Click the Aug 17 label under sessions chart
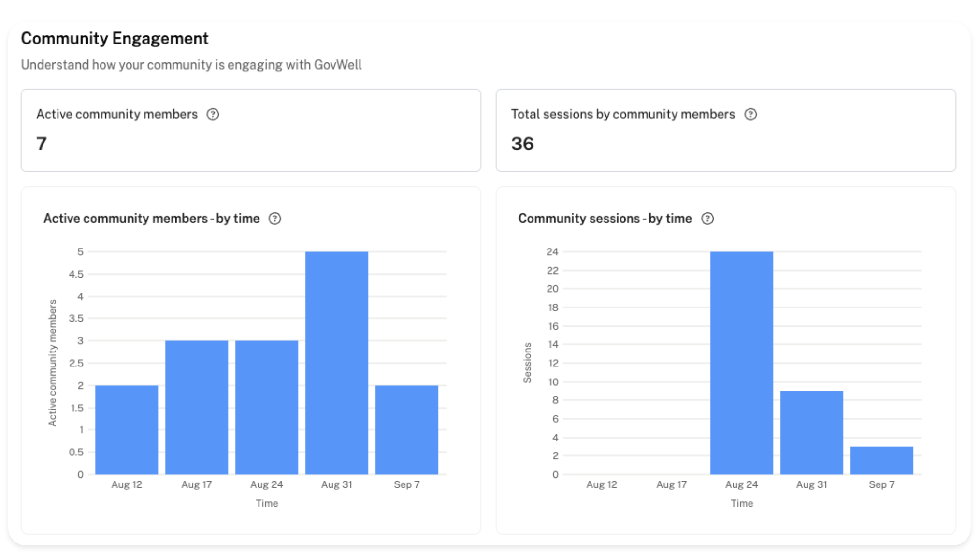The image size is (980, 557). (x=672, y=484)
